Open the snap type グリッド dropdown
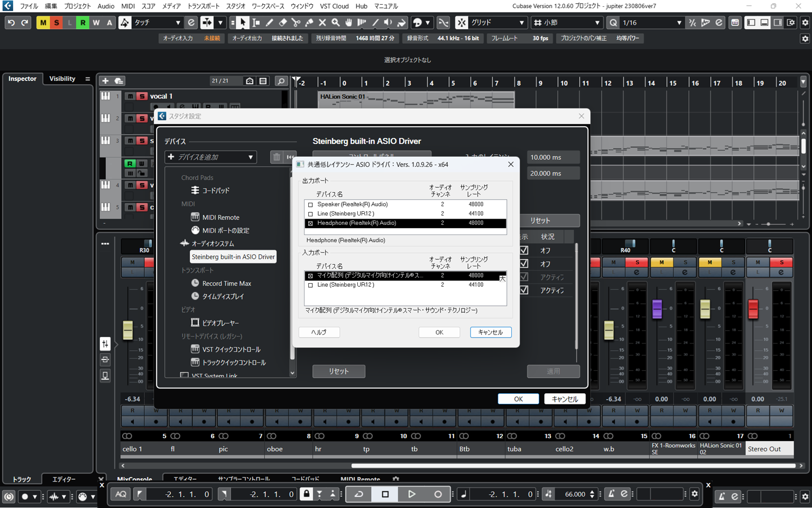The image size is (812, 508). tap(497, 23)
